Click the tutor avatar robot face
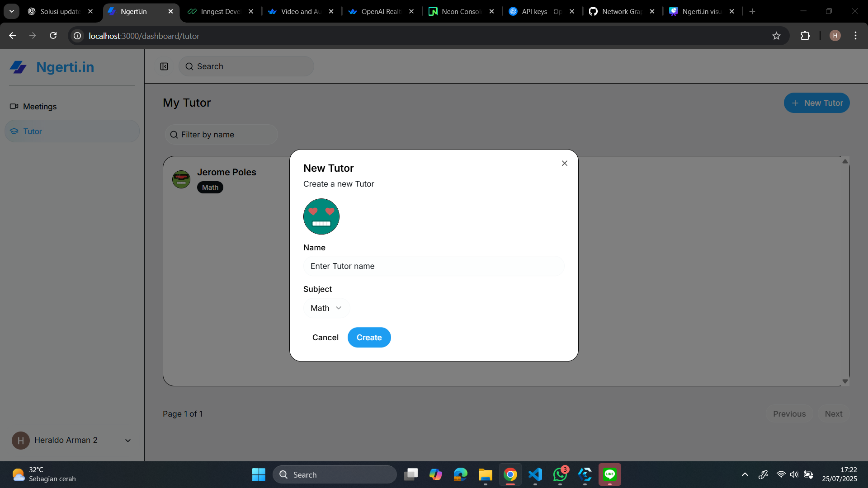 (321, 216)
